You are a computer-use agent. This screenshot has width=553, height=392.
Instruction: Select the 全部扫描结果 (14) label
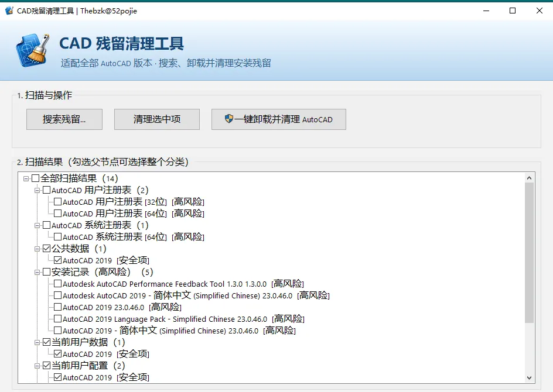click(79, 178)
